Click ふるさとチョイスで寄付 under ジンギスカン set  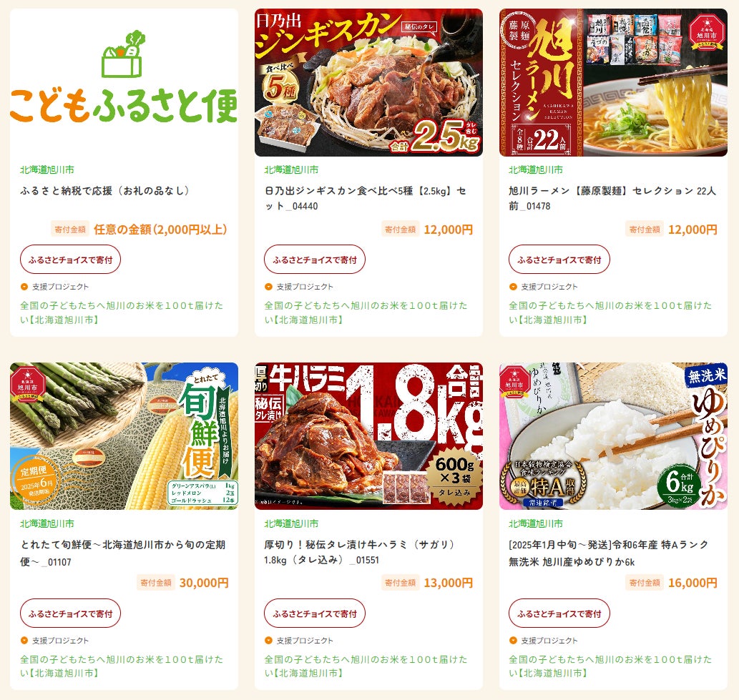tap(315, 260)
